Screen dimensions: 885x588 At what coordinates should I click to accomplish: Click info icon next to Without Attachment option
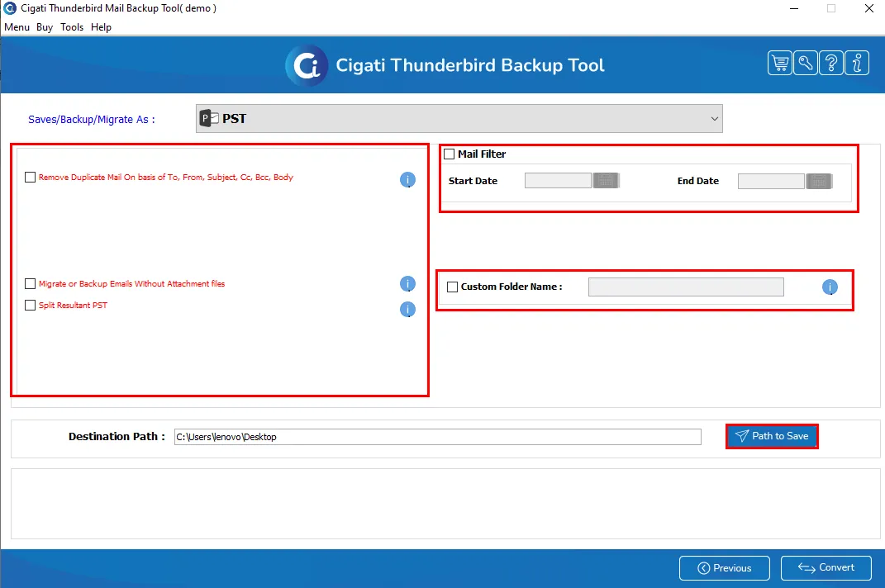click(x=407, y=284)
